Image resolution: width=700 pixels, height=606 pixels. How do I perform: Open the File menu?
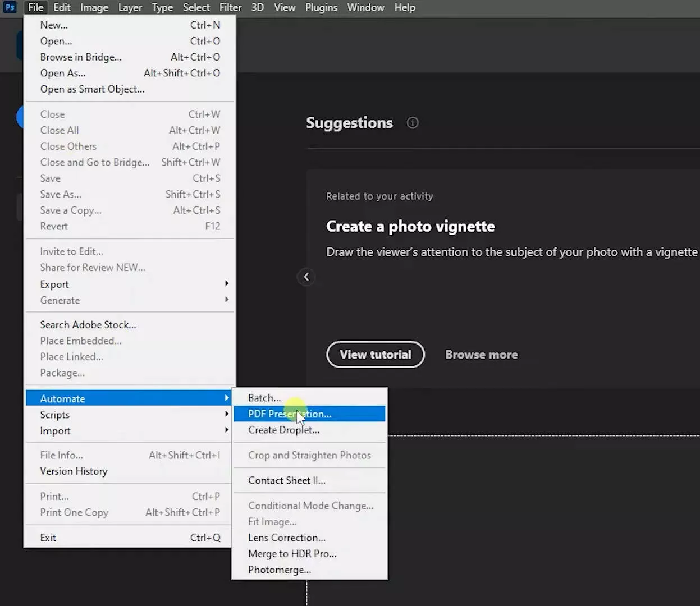click(36, 7)
